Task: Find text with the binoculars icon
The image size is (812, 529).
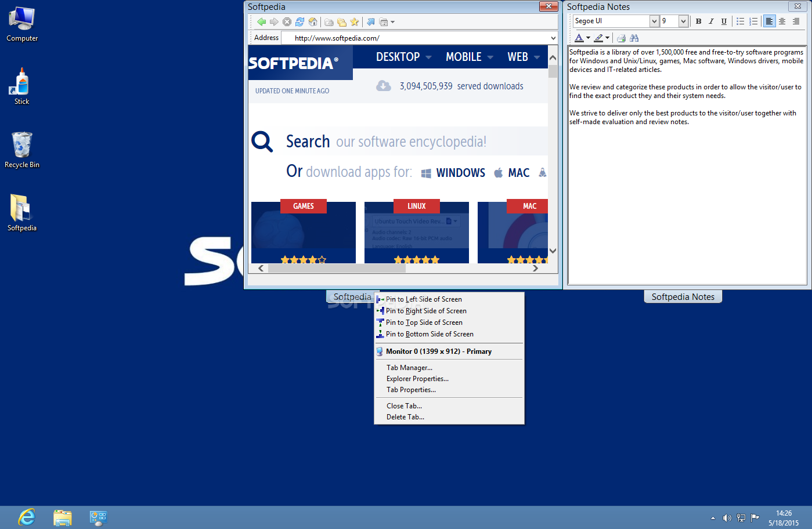Action: pyautogui.click(x=634, y=38)
